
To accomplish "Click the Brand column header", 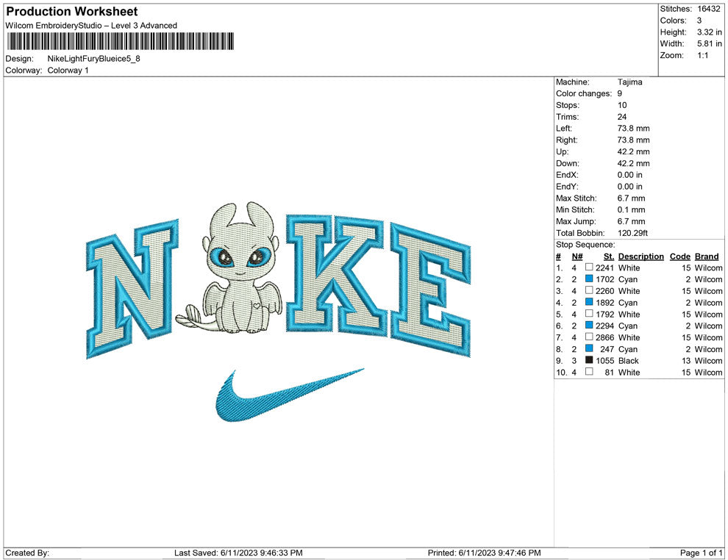I will point(707,256).
